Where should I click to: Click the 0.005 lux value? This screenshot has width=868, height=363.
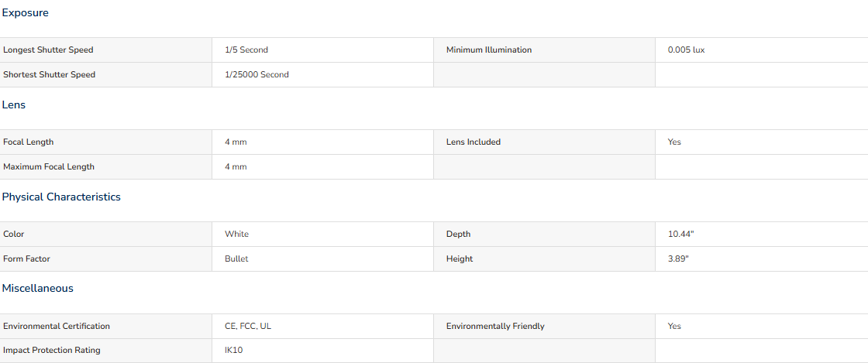coord(687,50)
